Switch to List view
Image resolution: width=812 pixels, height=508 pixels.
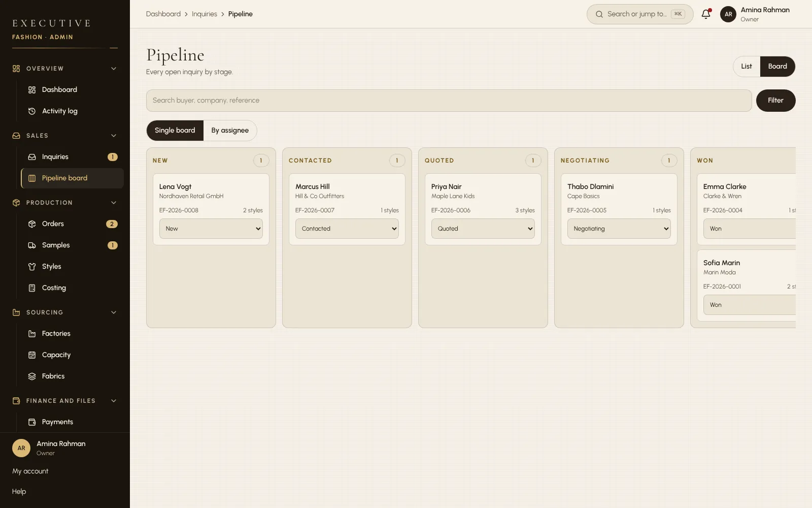(x=747, y=67)
